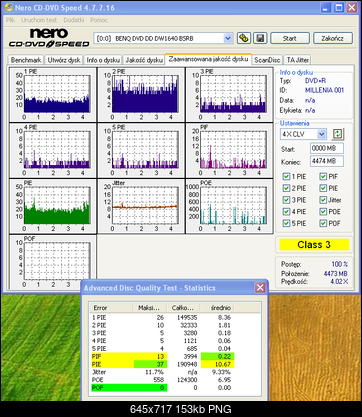Screen dimensions: 362x417
Task: Select the PIF row in statistics
Action: tap(163, 356)
